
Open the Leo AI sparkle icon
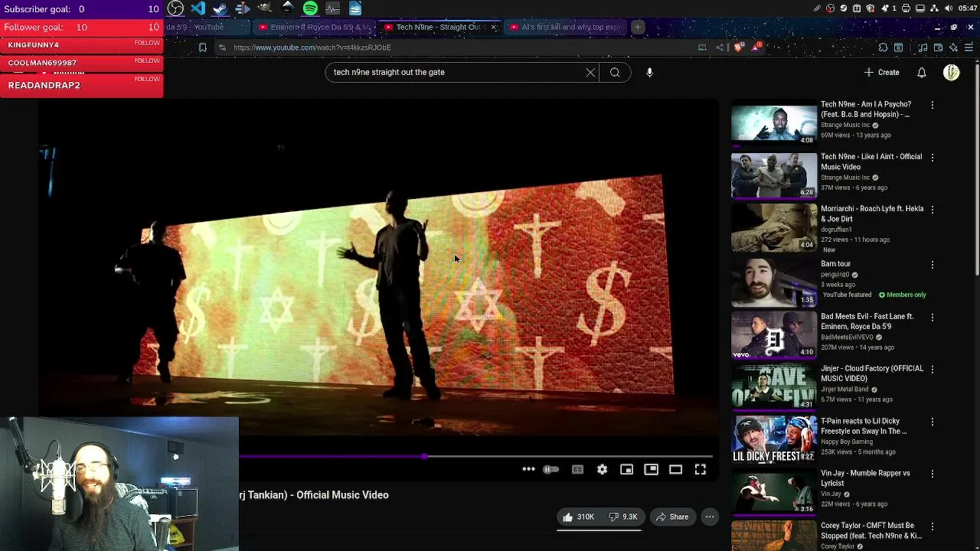pyautogui.click(x=953, y=47)
